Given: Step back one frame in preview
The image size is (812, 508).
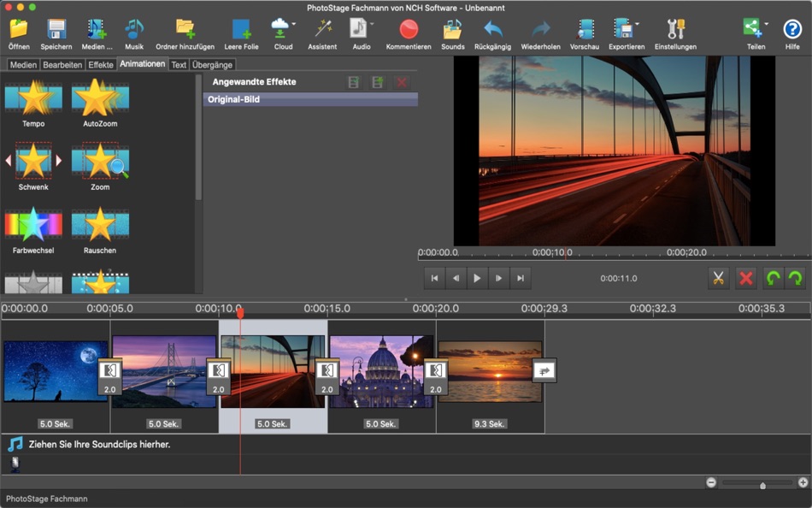Looking at the screenshot, I should coord(456,278).
